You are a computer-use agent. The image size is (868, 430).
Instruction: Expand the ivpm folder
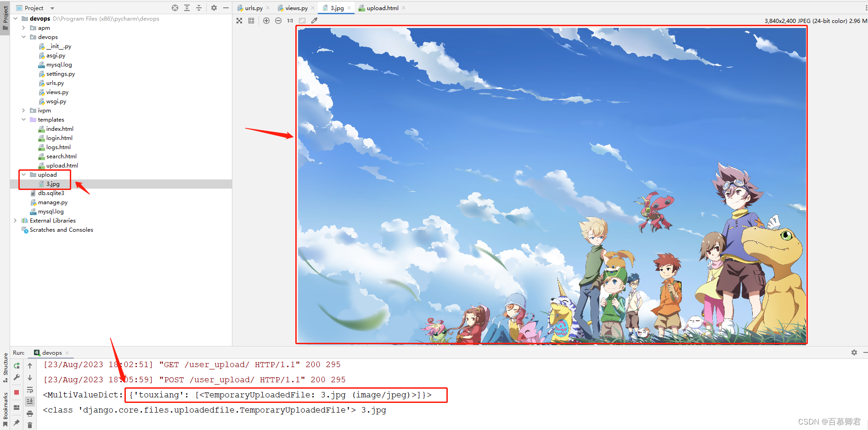pos(24,111)
